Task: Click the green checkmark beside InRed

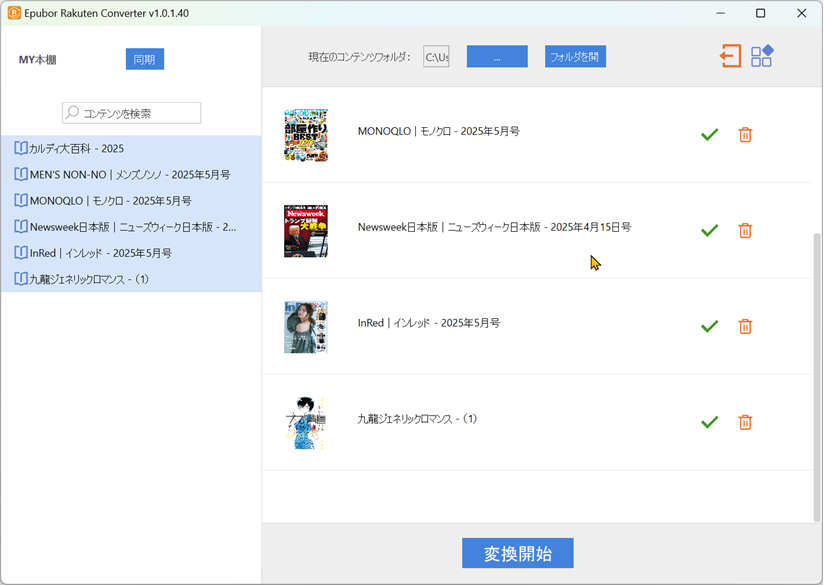Action: click(709, 326)
